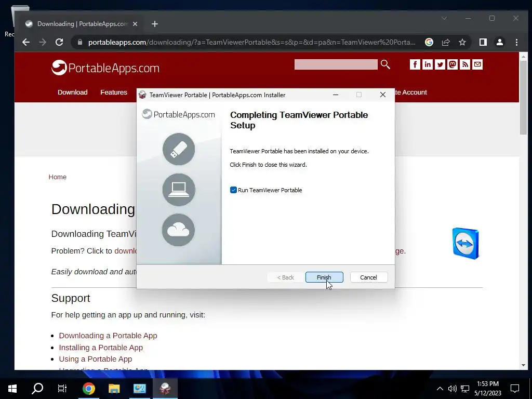The width and height of the screenshot is (532, 399).
Task: Open the Features menu on the website
Action: click(x=114, y=92)
